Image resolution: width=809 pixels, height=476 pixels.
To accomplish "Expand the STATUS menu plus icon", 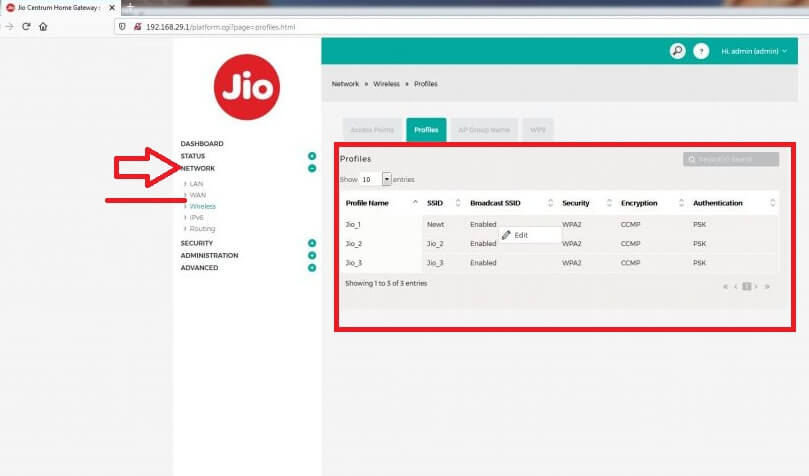I will click(312, 156).
